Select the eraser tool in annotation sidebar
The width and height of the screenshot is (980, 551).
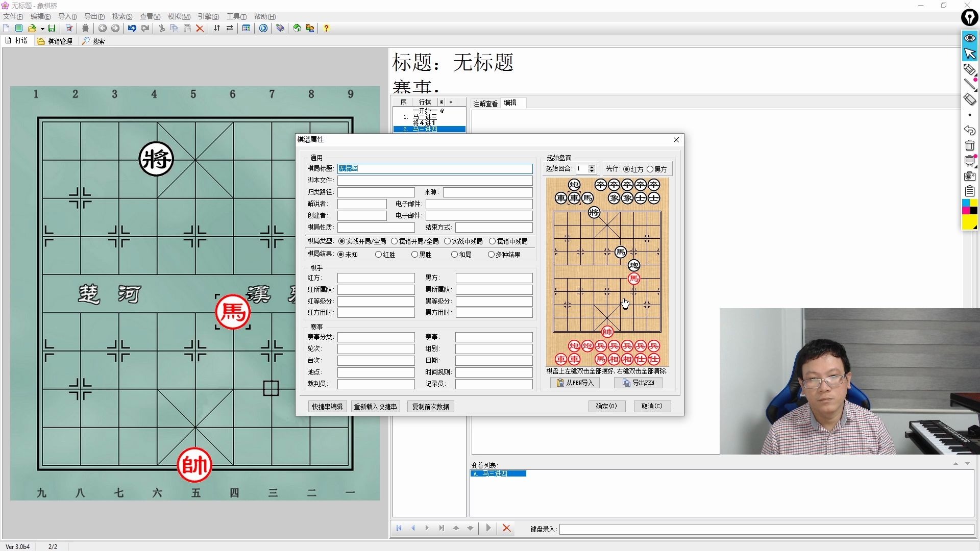tap(970, 99)
